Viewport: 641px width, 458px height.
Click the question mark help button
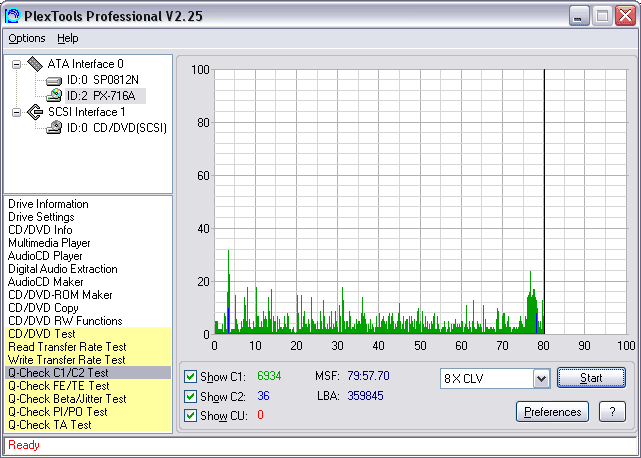[612, 412]
